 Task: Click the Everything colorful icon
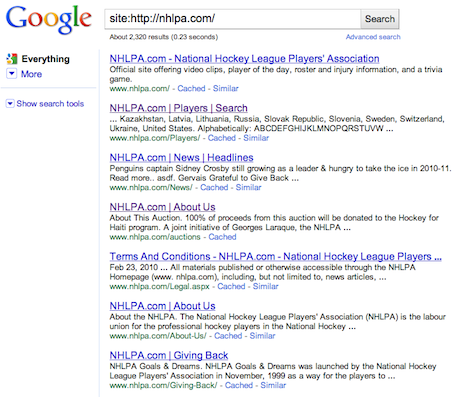pyautogui.click(x=12, y=59)
